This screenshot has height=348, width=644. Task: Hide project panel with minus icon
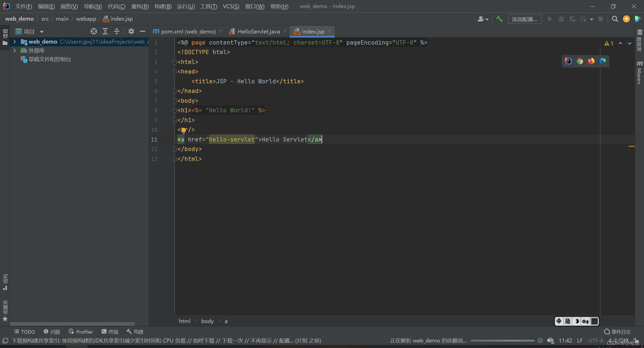click(x=143, y=31)
